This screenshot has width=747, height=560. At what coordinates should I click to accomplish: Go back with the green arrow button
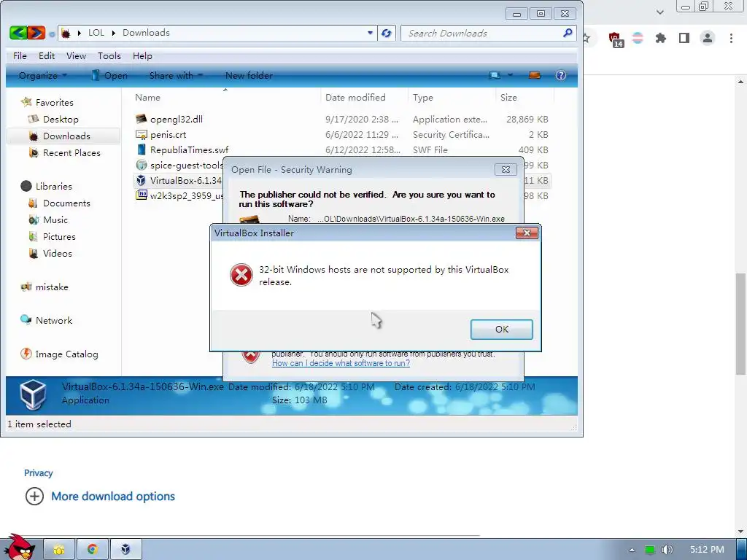click(18, 33)
